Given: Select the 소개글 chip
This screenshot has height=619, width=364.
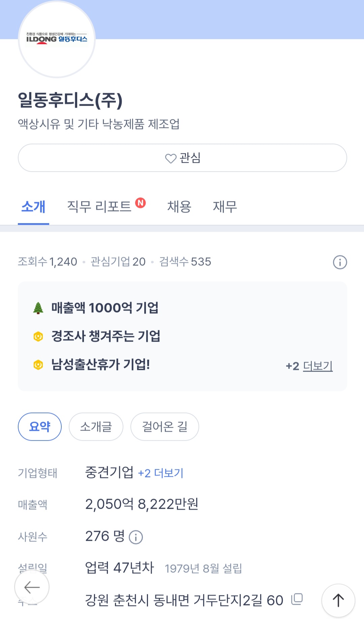Looking at the screenshot, I should coord(96,427).
